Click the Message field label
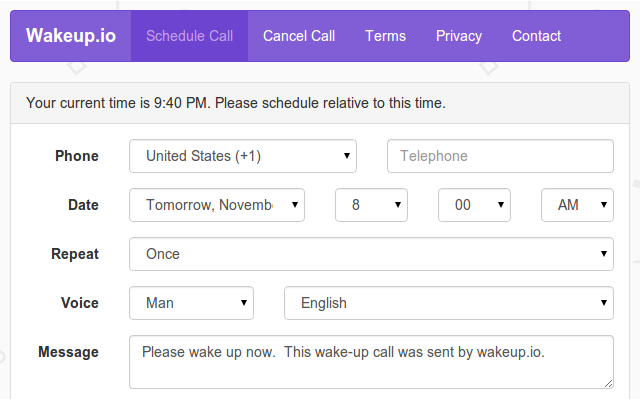640x400 pixels. [68, 352]
